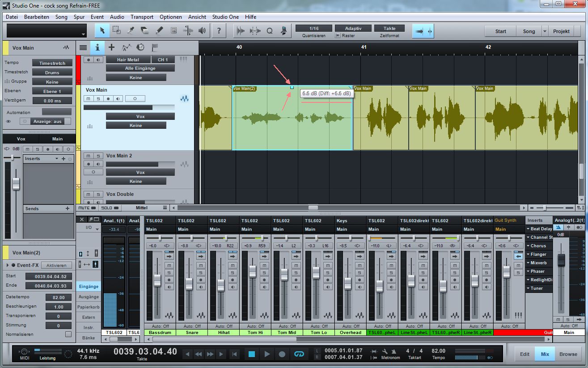This screenshot has width=588, height=368.
Task: Open the Browse view button
Action: [x=568, y=354]
